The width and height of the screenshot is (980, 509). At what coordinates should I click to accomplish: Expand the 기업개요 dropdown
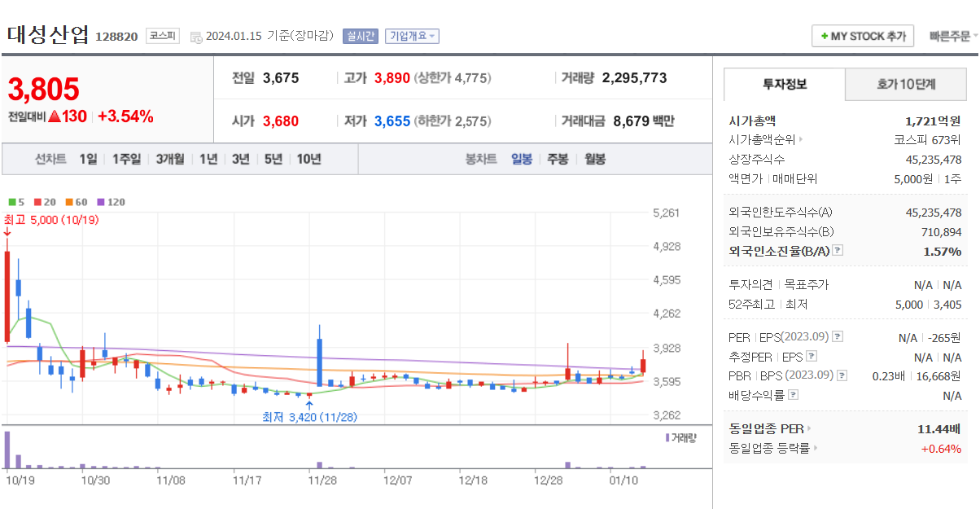tap(412, 36)
